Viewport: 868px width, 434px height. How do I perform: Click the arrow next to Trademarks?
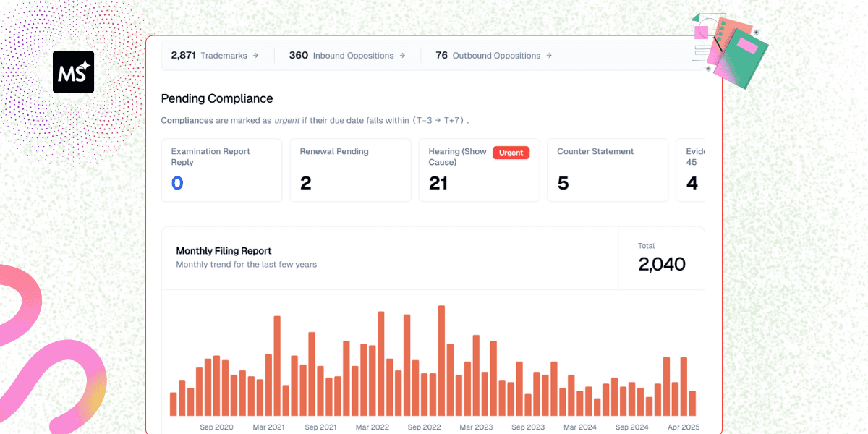point(256,56)
